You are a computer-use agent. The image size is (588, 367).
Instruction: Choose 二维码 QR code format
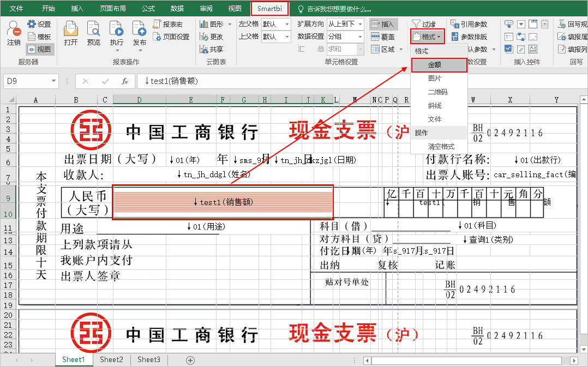click(439, 92)
